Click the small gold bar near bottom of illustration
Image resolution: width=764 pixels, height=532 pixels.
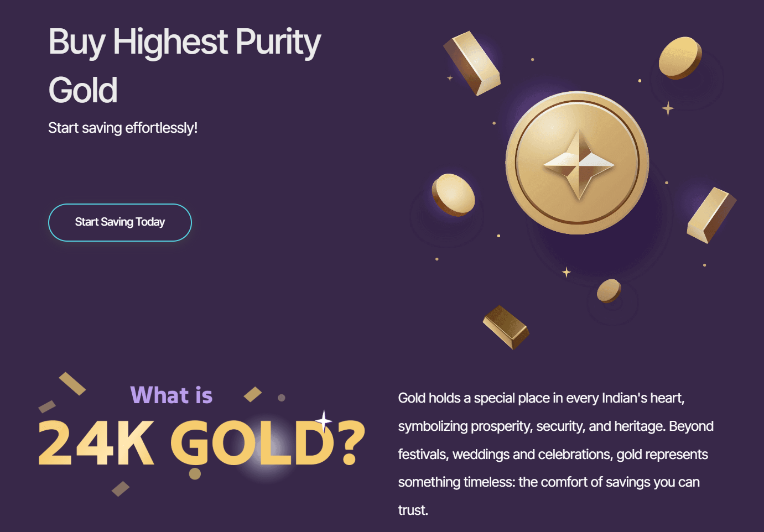point(506,326)
